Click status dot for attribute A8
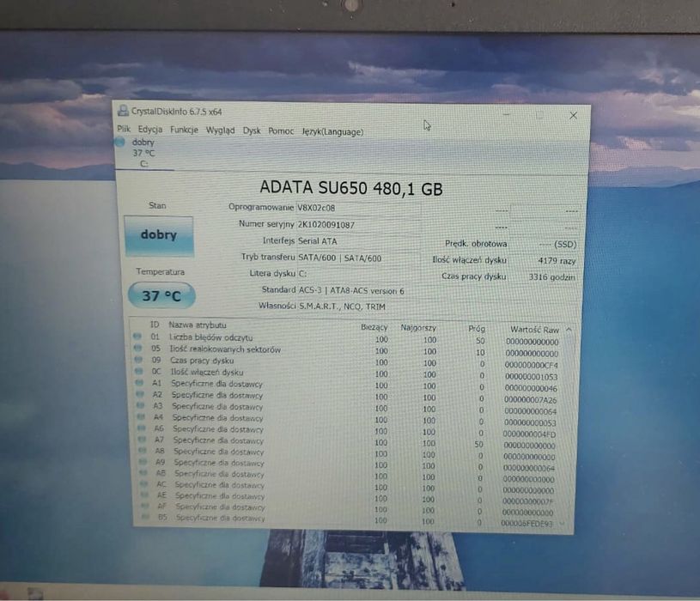This screenshot has width=700, height=601. coord(143,450)
